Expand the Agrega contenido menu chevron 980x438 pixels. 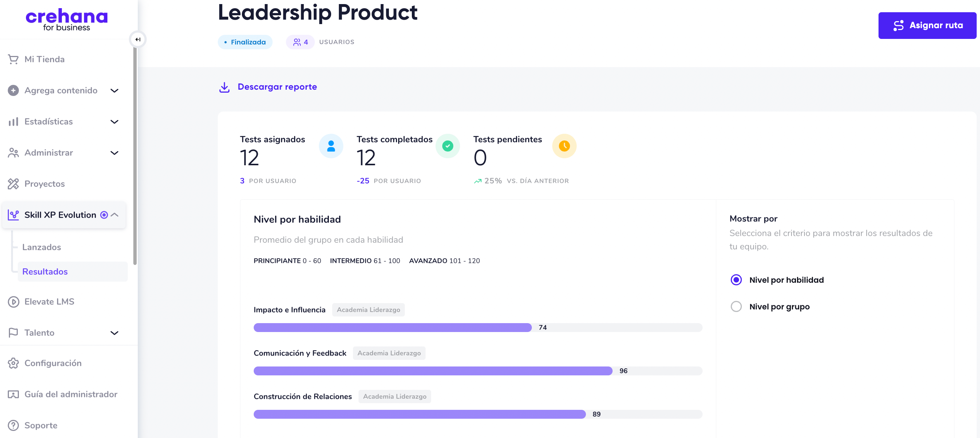[114, 90]
